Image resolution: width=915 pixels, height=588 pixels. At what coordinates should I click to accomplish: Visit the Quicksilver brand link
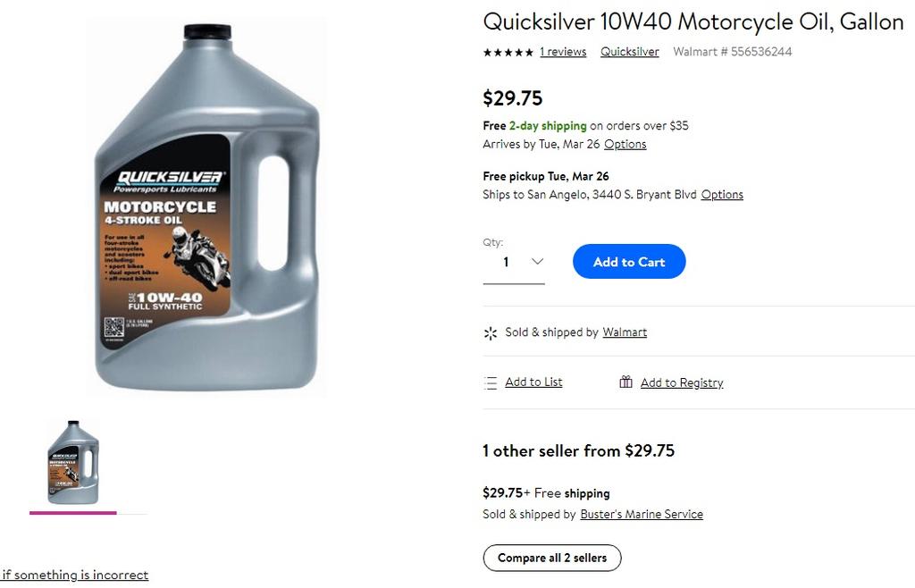630,51
